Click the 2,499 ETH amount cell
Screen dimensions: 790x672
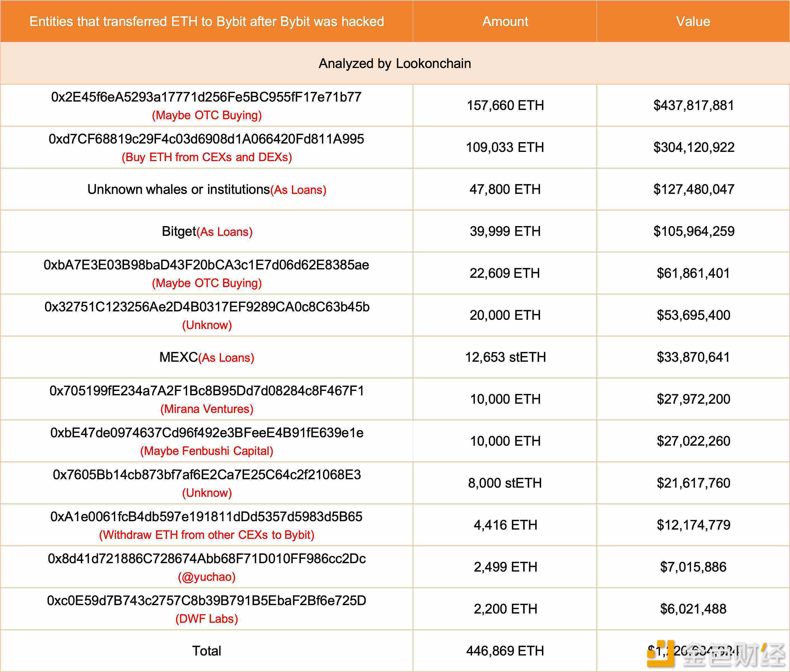click(x=505, y=567)
